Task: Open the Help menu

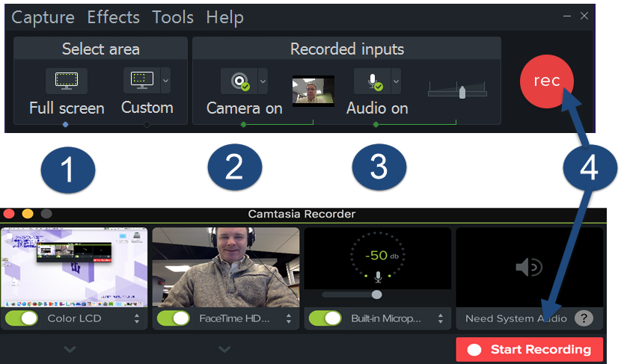Action: 225,17
